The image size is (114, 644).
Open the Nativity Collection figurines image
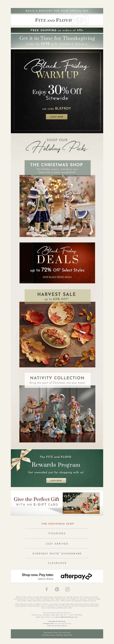coord(57,414)
